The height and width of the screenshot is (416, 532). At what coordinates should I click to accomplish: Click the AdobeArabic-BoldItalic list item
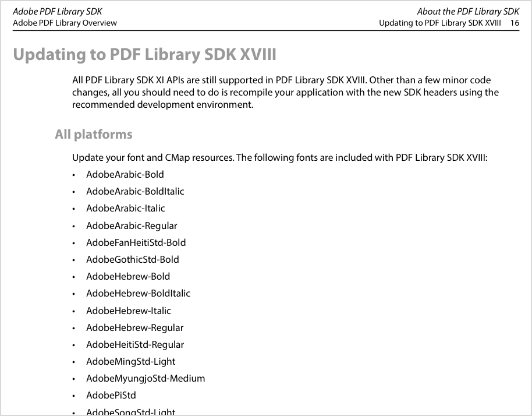click(x=135, y=192)
